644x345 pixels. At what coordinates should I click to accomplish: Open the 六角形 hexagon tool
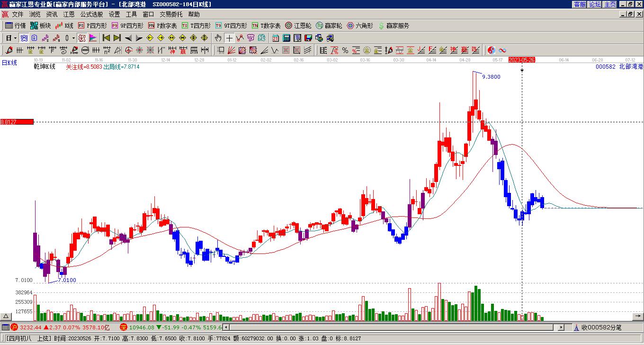(360, 26)
